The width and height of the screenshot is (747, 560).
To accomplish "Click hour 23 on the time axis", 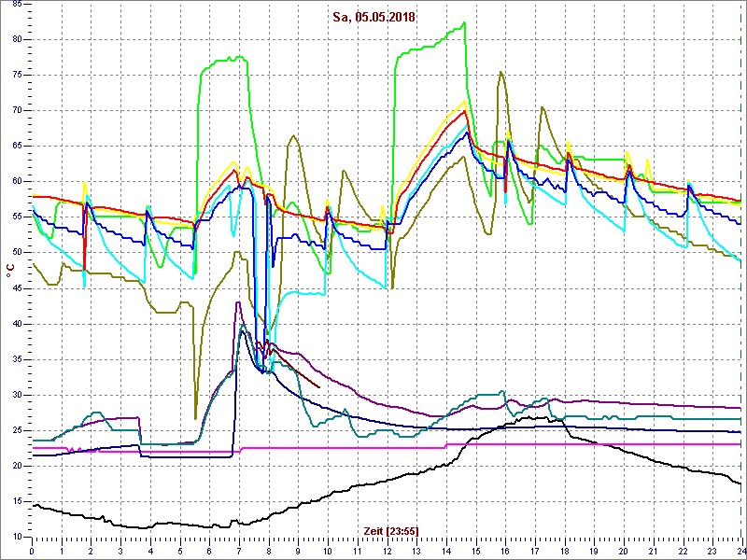I will pyautogui.click(x=712, y=550).
